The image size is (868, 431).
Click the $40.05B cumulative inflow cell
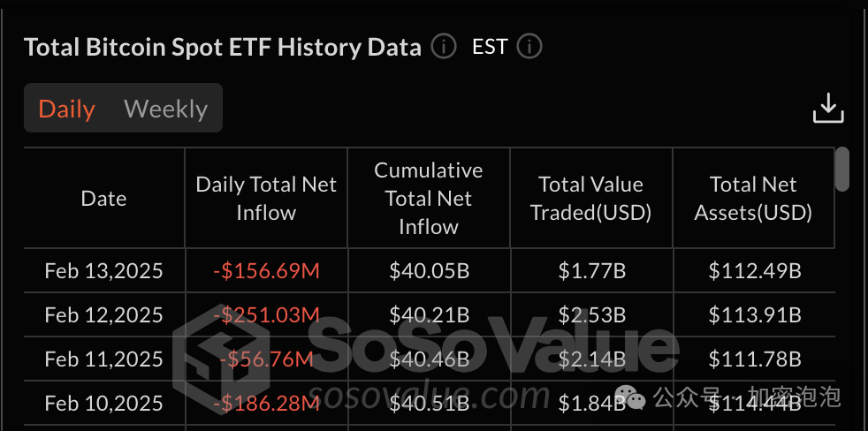click(x=430, y=270)
